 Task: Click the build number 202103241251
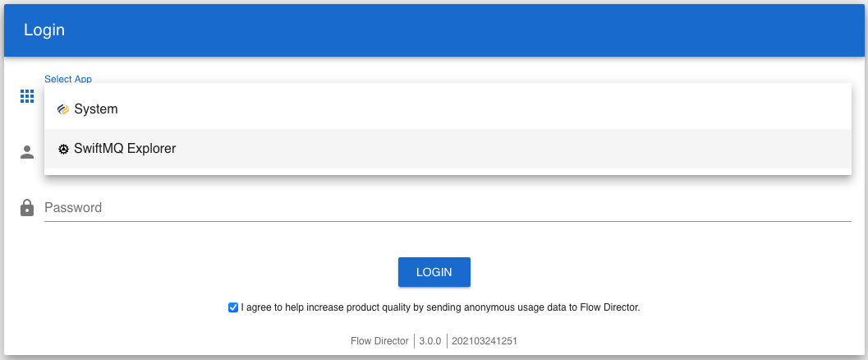click(485, 340)
